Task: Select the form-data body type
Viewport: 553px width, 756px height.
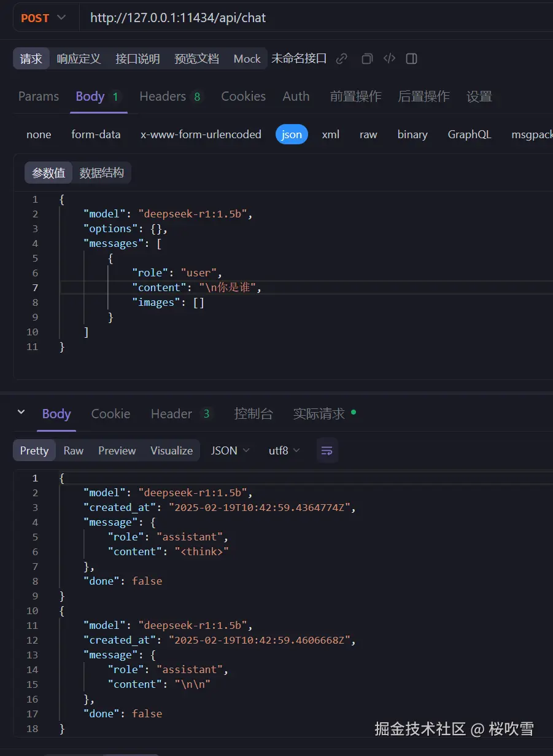Action: (x=96, y=134)
